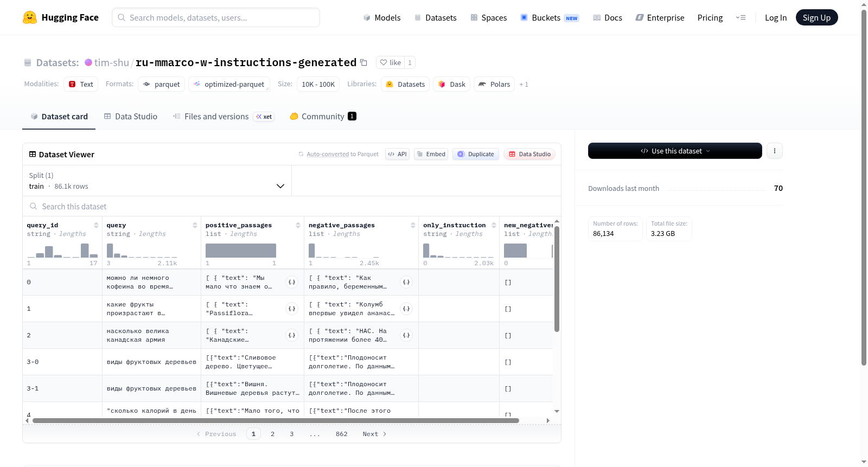Go to Models in top navigation
This screenshot has height=467, width=868.
[x=382, y=17]
